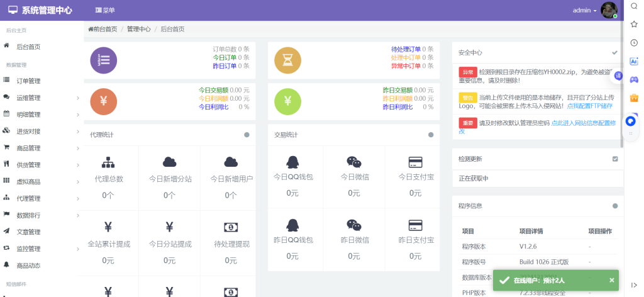Click 前台首页 breadcrumb link
Viewport: 644px width, 297px height.
coord(103,29)
